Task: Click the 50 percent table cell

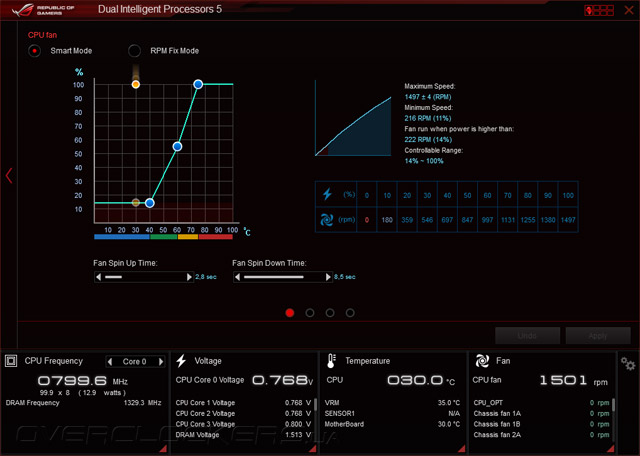Action: click(x=467, y=195)
